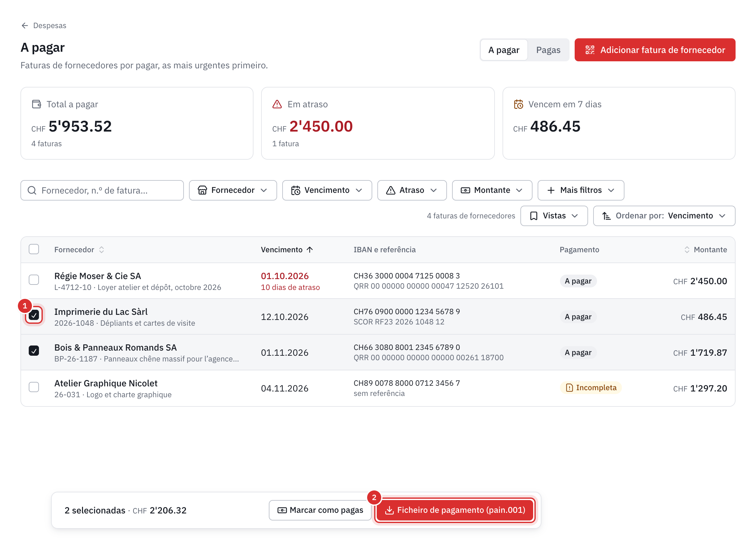
Task: Open the Régie Moser & Cie SA invoice name
Action: [x=98, y=276]
